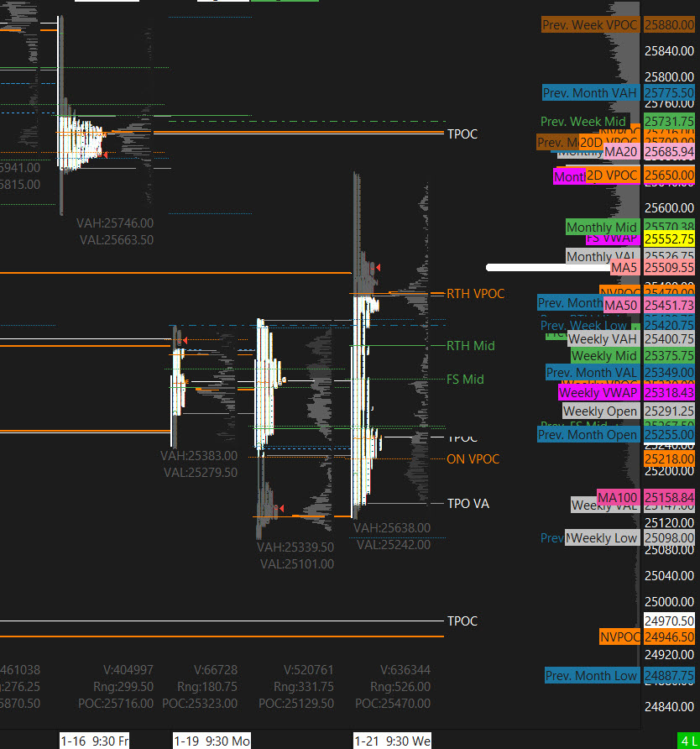Select the Prev. Month VAH level label

(590, 93)
